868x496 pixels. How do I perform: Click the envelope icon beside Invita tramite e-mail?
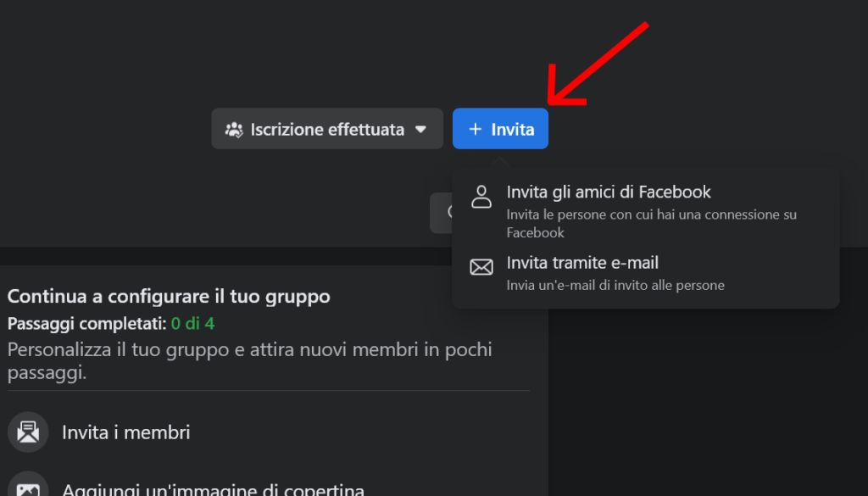tap(481, 267)
